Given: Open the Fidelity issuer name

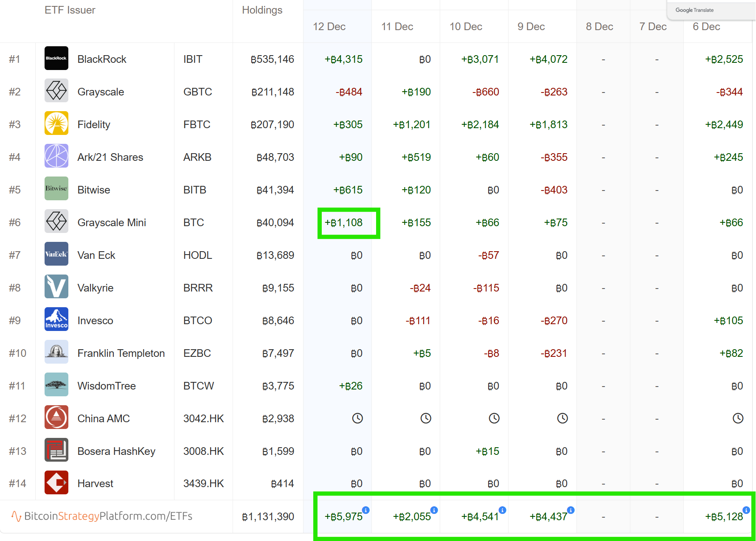Looking at the screenshot, I should tap(94, 125).
